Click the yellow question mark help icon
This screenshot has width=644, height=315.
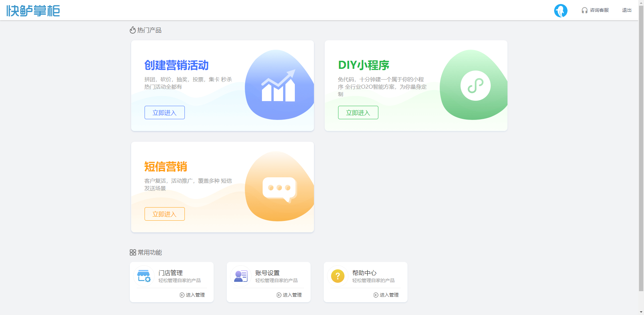point(338,276)
